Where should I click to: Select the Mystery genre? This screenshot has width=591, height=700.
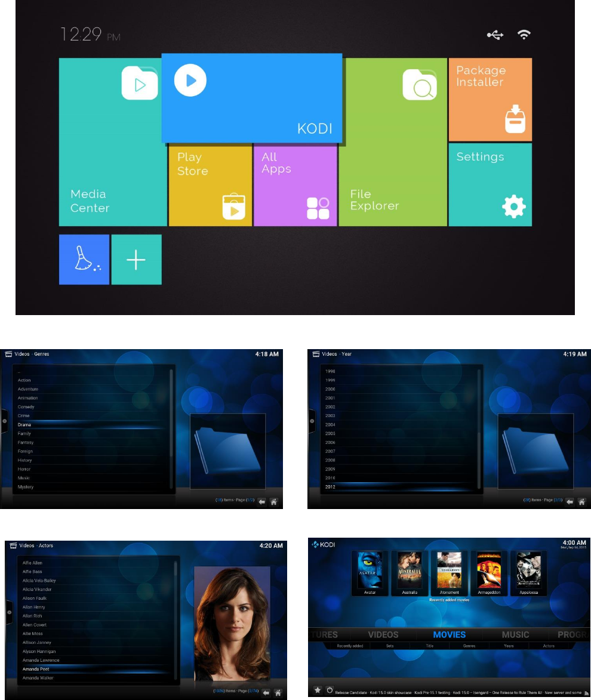pyautogui.click(x=91, y=487)
